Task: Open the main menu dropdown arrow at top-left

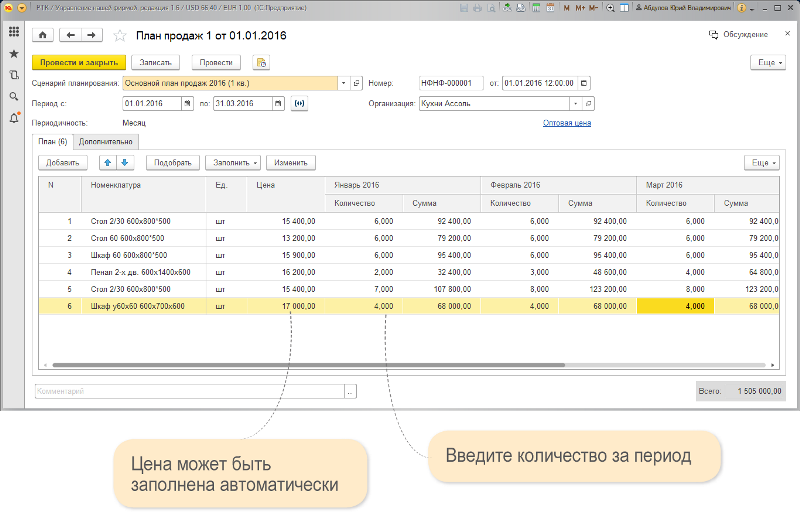Action: coord(21,8)
